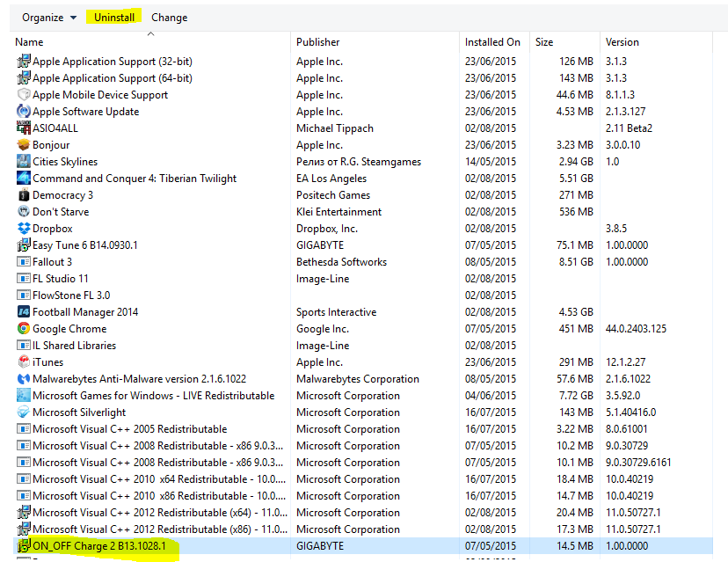This screenshot has height=562, width=728.
Task: Click version '12.1.2.27' for iTunes
Action: pos(625,362)
